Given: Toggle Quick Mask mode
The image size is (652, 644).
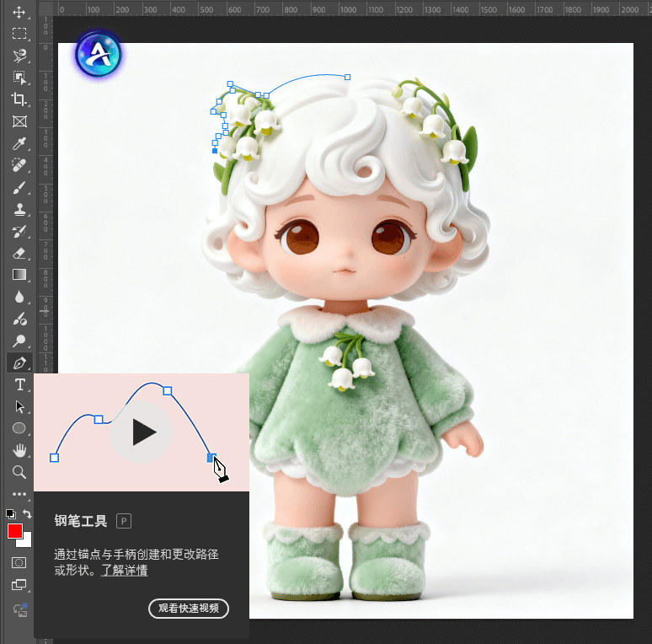Looking at the screenshot, I should click(19, 561).
